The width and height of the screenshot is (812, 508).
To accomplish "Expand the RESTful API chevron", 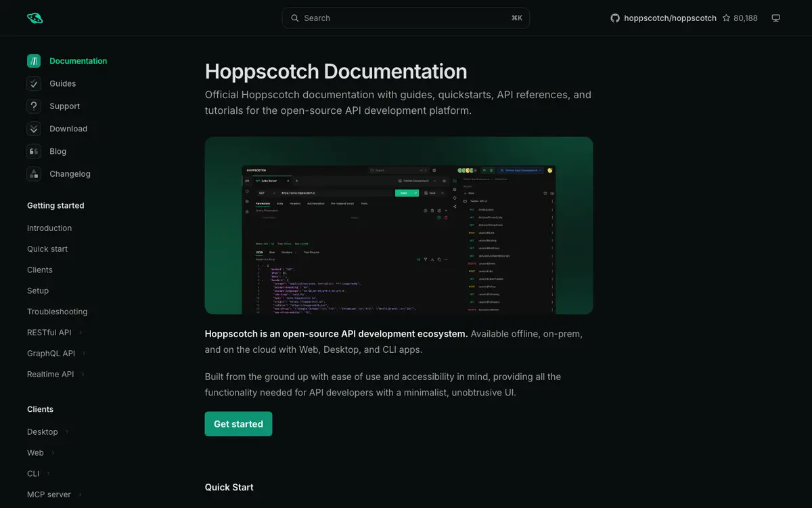I will (81, 333).
